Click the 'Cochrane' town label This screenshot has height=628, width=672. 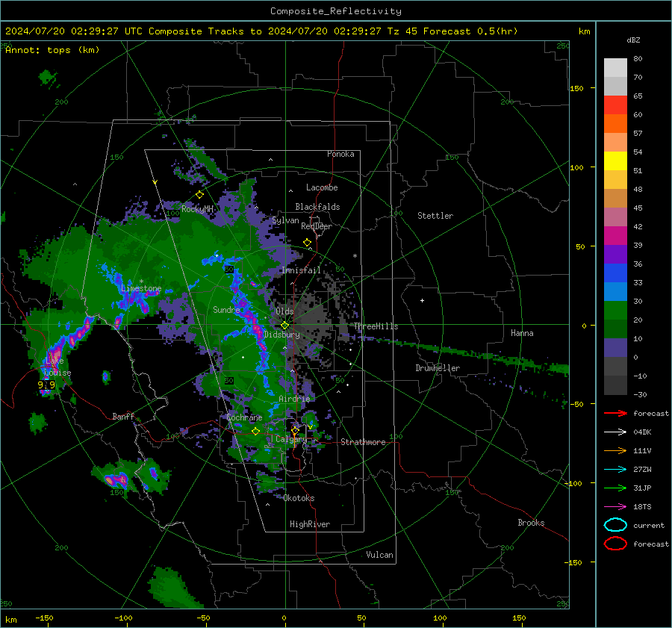click(x=244, y=417)
